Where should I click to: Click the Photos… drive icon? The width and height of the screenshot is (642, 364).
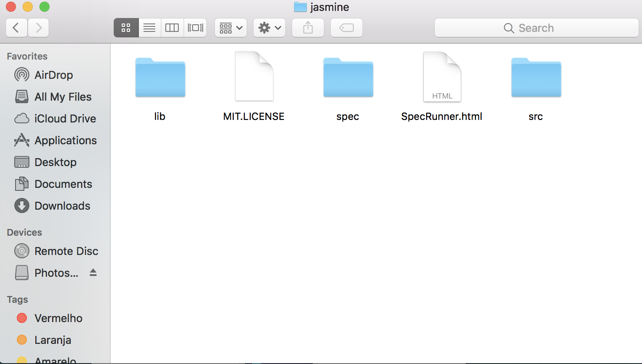22,273
